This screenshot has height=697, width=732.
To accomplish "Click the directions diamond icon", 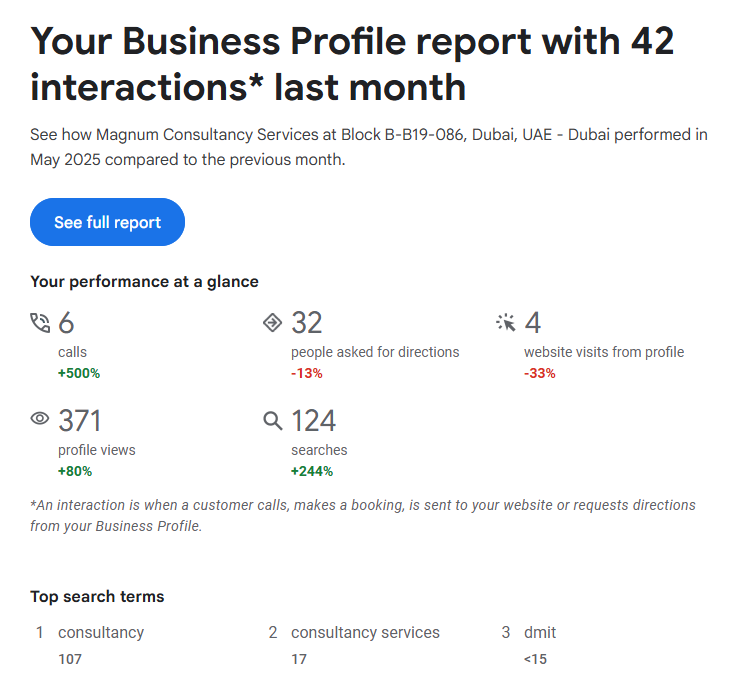I will click(272, 322).
